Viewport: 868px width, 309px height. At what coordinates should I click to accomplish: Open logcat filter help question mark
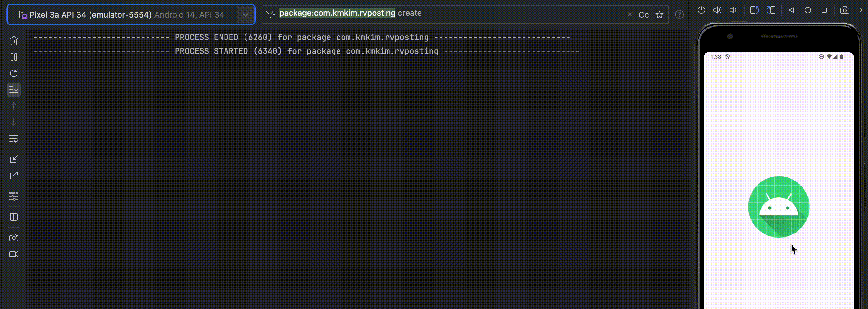pos(679,14)
